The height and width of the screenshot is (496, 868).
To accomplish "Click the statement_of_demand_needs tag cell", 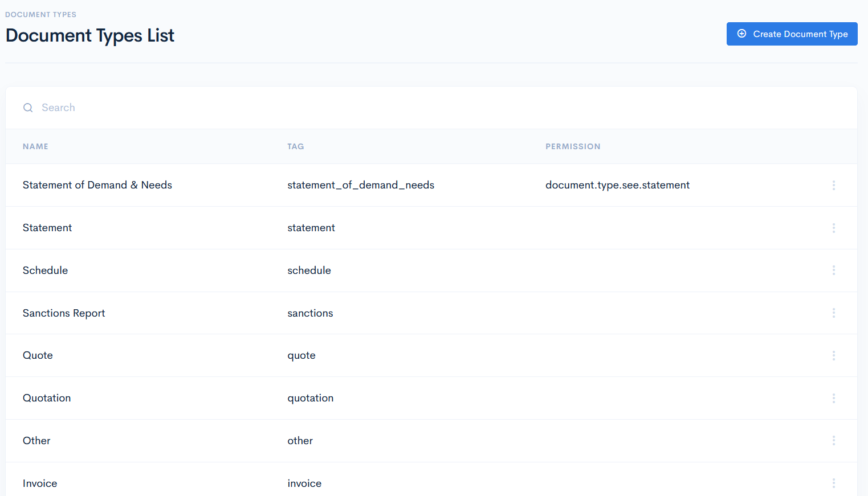I will [361, 185].
